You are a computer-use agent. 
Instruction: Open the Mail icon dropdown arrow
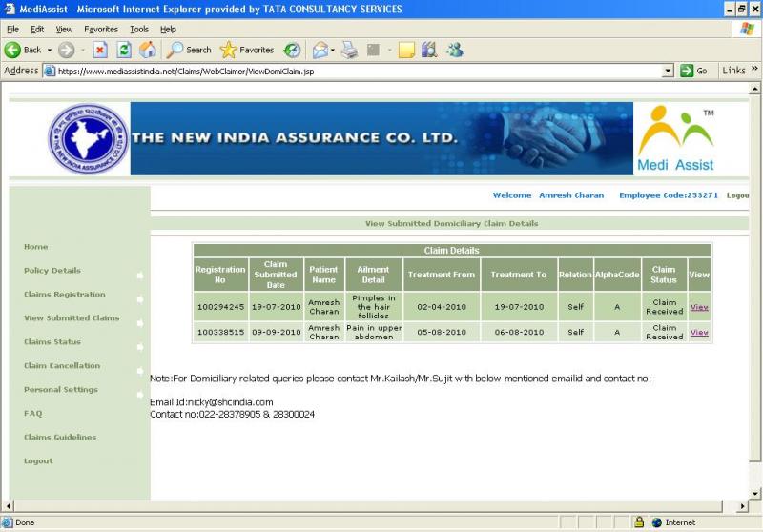tap(332, 50)
